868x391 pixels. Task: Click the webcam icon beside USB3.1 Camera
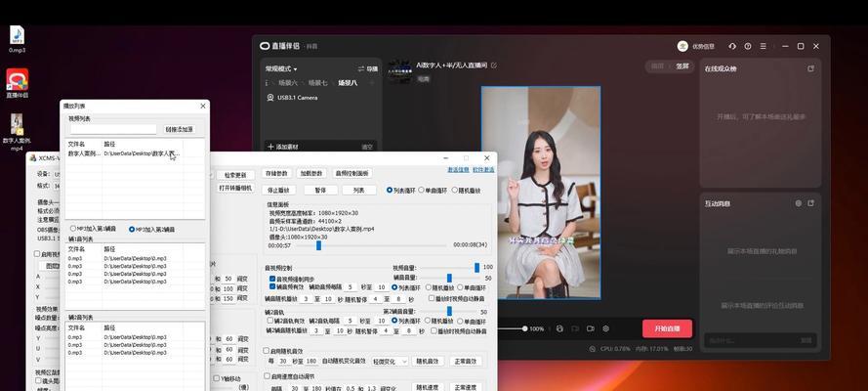click(270, 98)
